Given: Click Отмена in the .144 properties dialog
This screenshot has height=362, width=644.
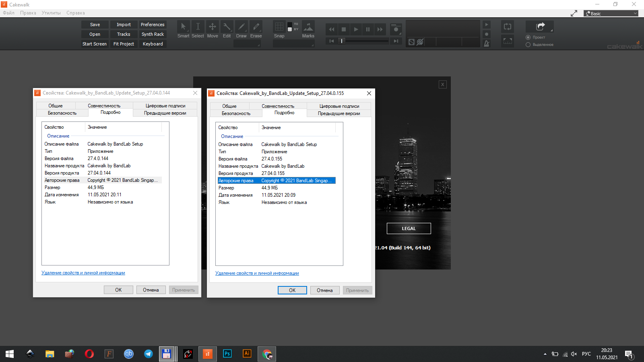Looking at the screenshot, I should [x=151, y=290].
